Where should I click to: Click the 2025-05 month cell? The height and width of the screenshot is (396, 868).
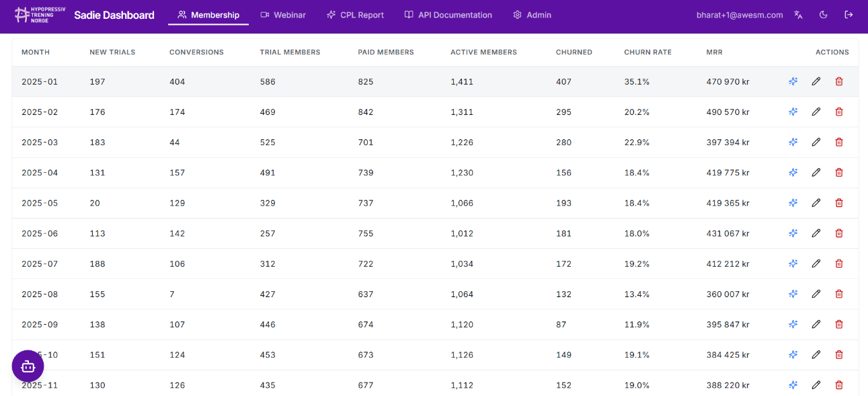pos(40,202)
